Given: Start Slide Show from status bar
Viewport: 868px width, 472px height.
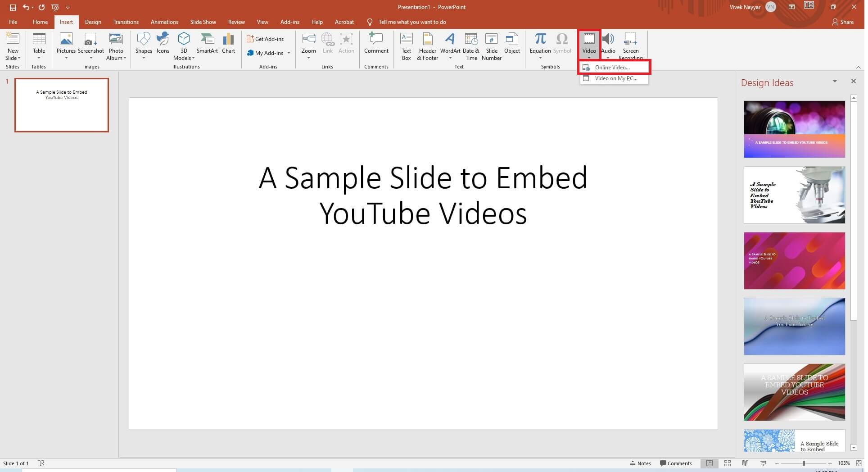Looking at the screenshot, I should pos(763,463).
